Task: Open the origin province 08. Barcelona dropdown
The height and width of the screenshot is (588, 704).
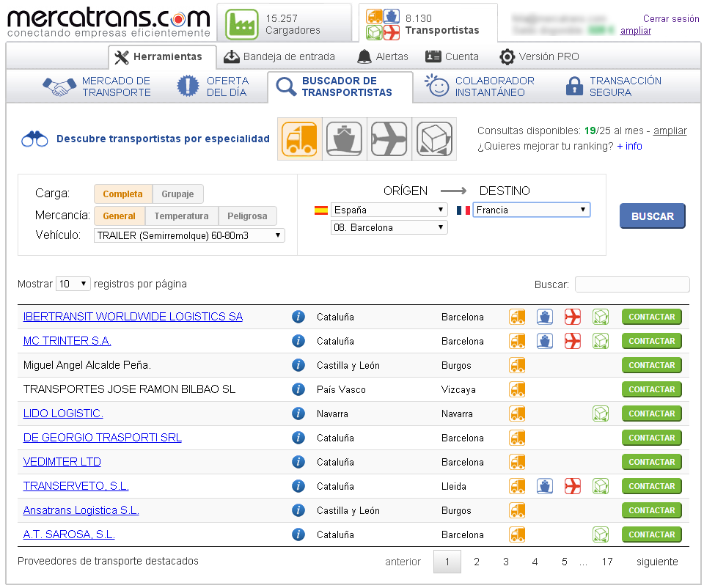Action: click(389, 227)
